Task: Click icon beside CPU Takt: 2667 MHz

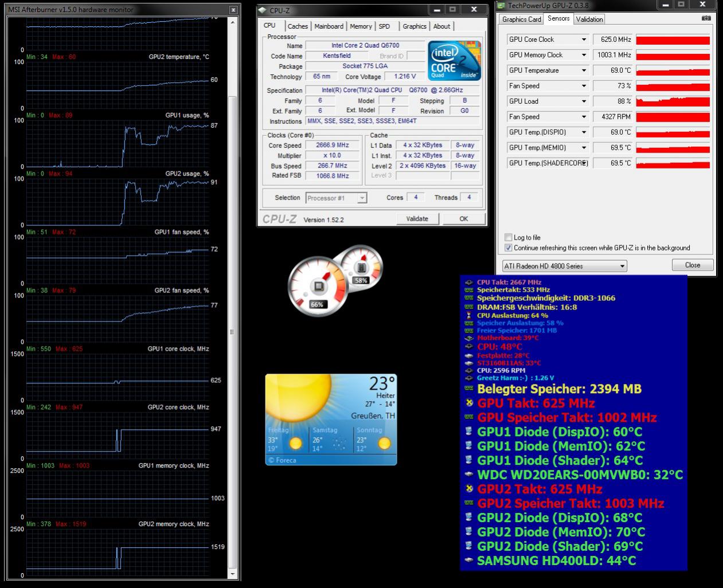Action: (469, 283)
